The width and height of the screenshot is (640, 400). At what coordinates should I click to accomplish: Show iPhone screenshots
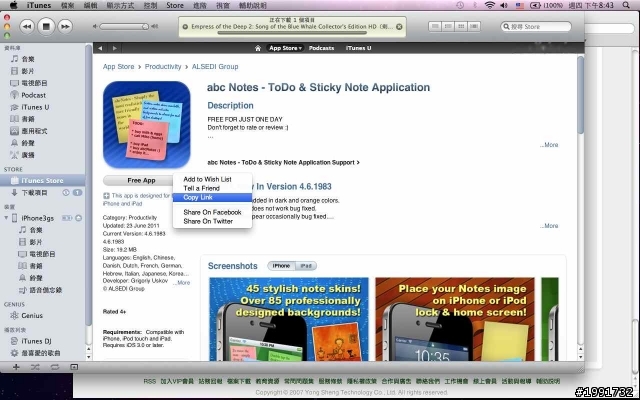click(x=281, y=266)
